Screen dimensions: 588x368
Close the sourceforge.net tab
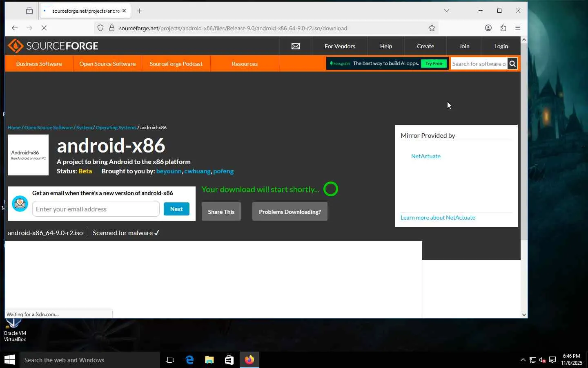click(124, 11)
